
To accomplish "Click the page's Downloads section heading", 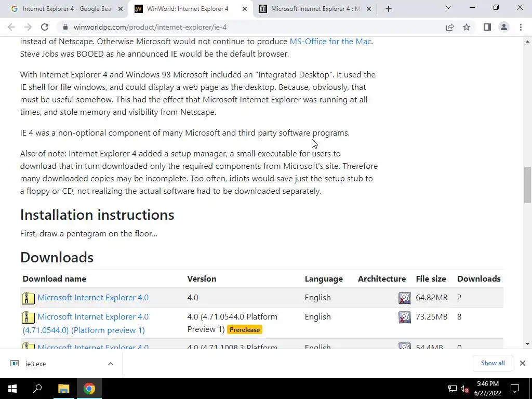I will pyautogui.click(x=57, y=258).
